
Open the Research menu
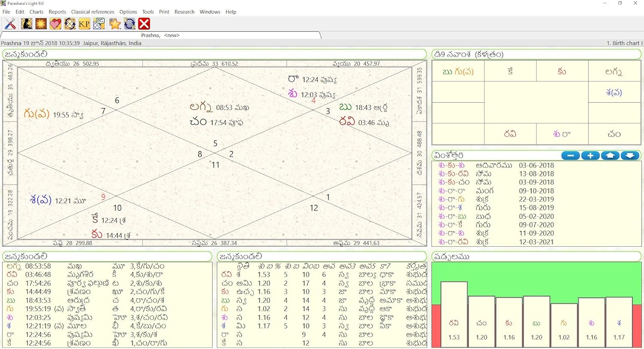pyautogui.click(x=184, y=12)
